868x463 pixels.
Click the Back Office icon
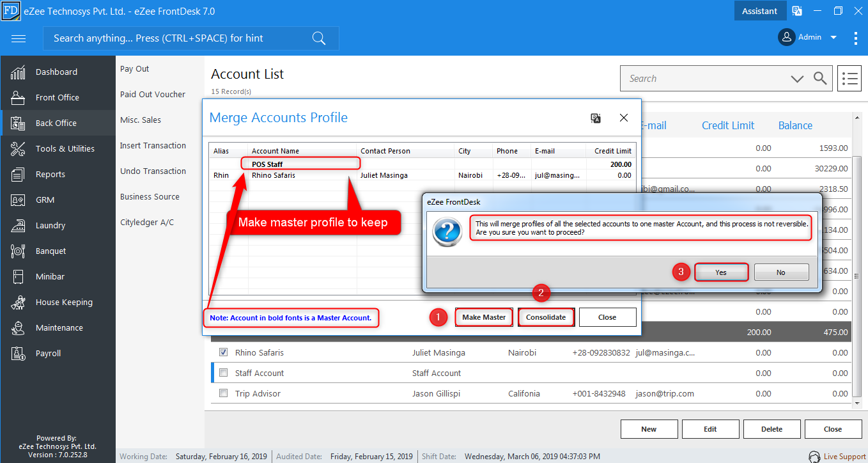point(18,123)
